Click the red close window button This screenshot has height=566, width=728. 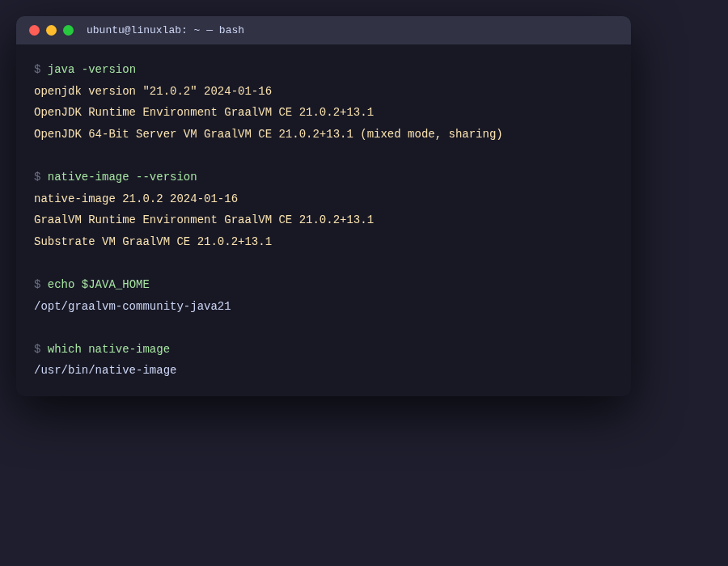[34, 30]
